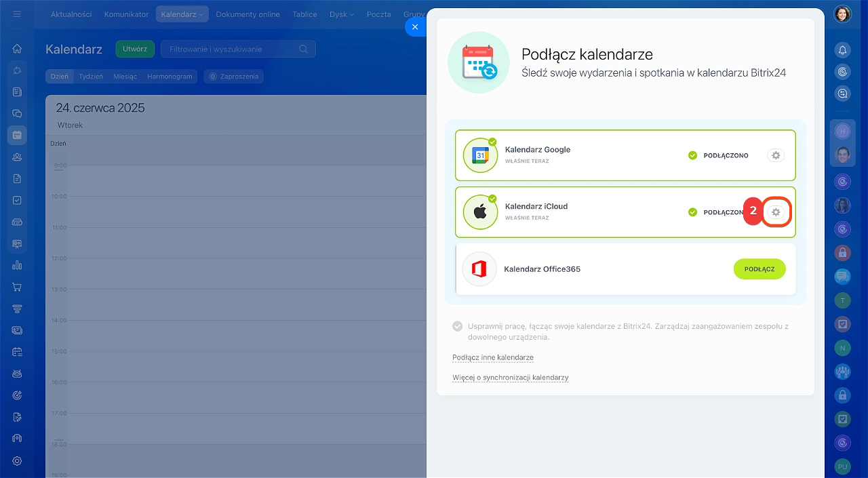Click the Kalendarz Google label
The width and height of the screenshot is (868, 478).
pyautogui.click(x=538, y=150)
